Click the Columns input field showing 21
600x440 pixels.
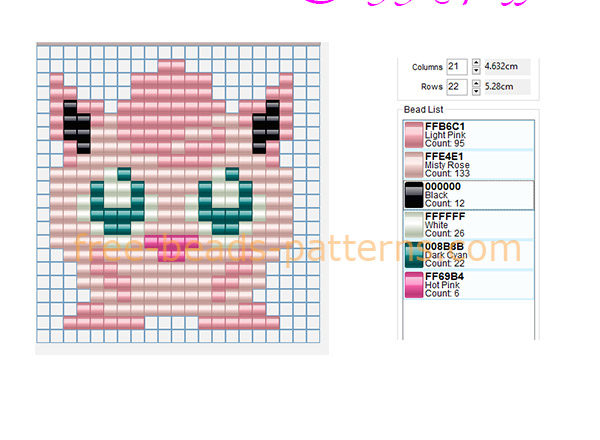pos(457,67)
